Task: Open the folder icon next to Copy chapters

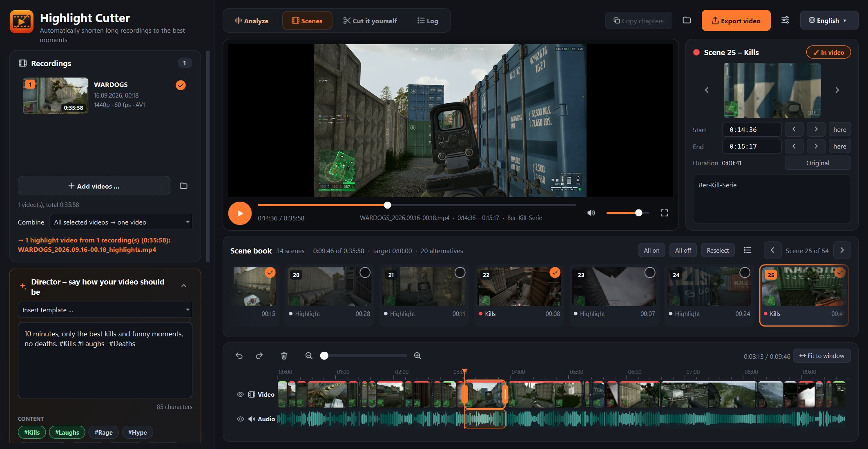Action: (x=687, y=20)
